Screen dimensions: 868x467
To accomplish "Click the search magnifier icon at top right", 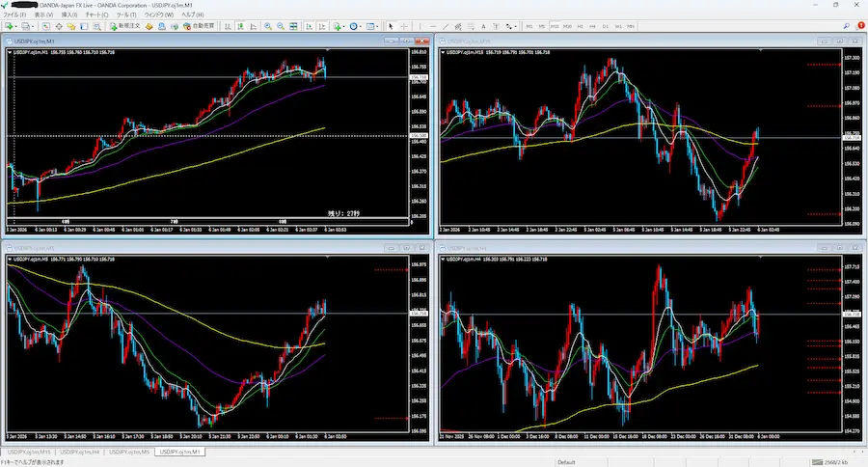I will (846, 26).
